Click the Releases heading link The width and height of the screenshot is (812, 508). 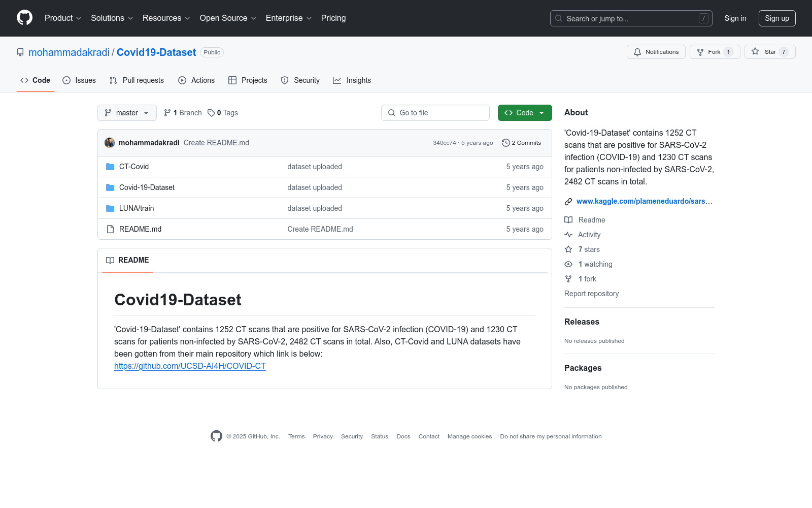click(x=582, y=322)
